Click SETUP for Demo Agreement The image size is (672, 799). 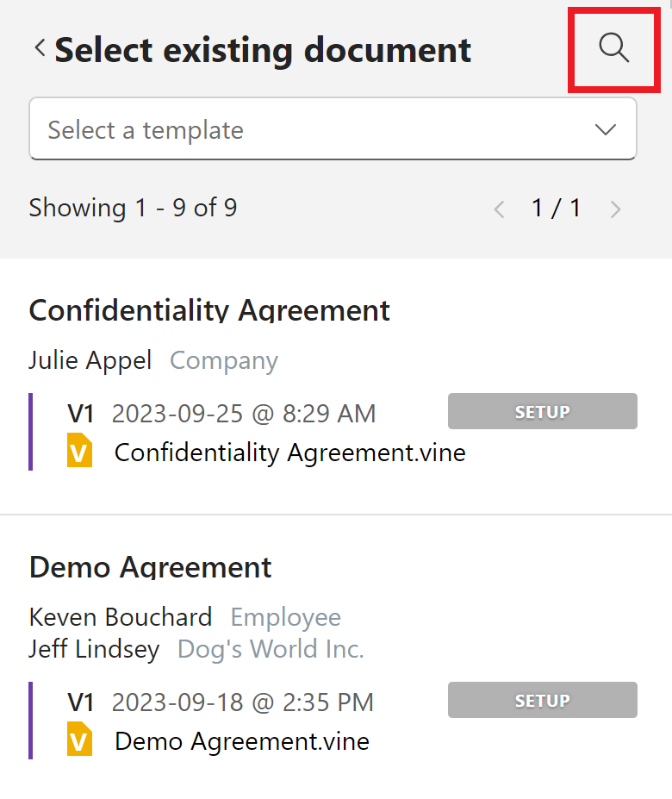542,701
